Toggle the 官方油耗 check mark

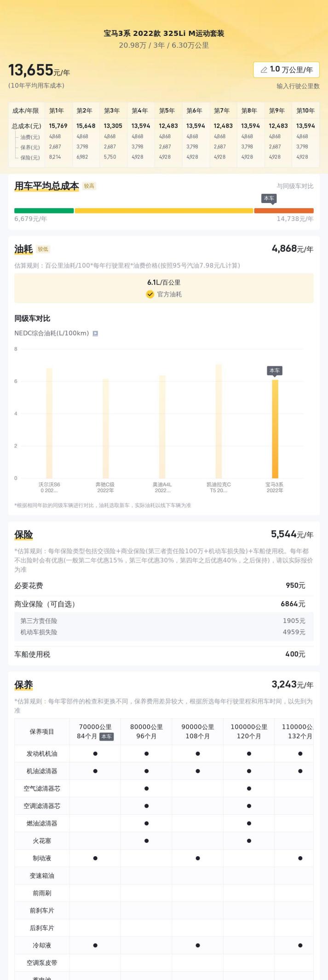150,294
